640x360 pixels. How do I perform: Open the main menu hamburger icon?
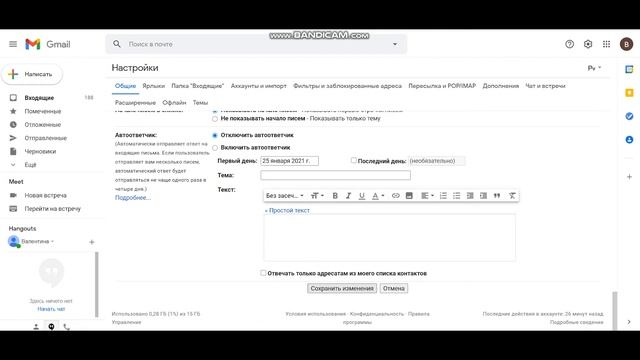(x=13, y=44)
